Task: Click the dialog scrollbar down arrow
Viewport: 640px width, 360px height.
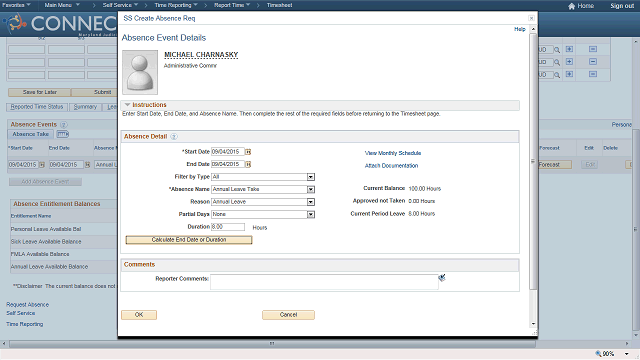Action: tap(533, 324)
